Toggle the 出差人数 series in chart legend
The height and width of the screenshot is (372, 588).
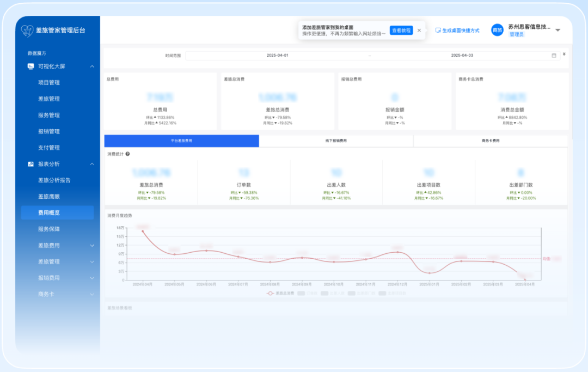pyautogui.click(x=333, y=293)
